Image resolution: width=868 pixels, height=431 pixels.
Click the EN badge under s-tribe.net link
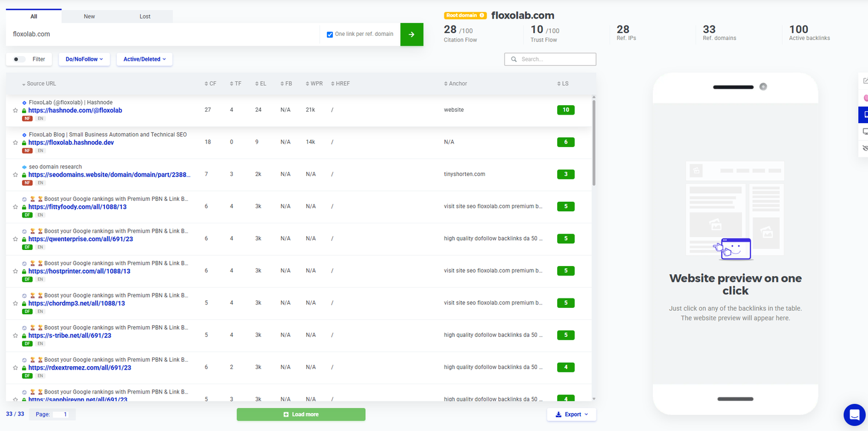click(x=41, y=344)
